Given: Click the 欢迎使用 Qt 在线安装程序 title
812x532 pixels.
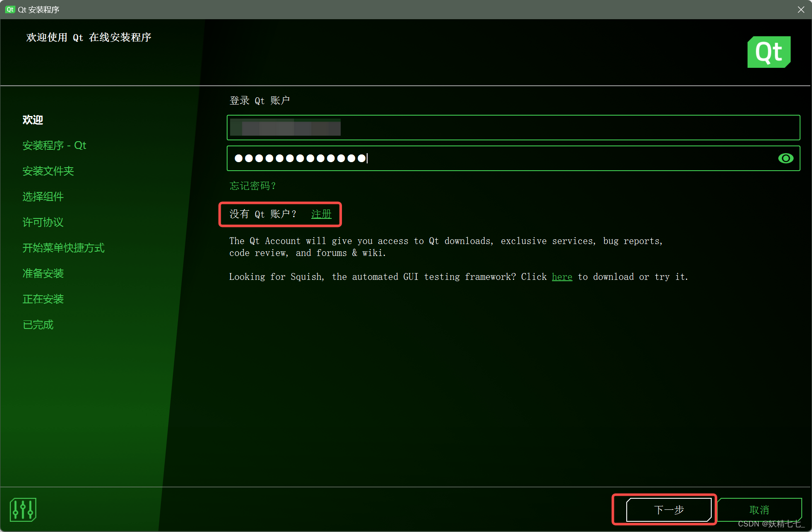Looking at the screenshot, I should pos(89,38).
